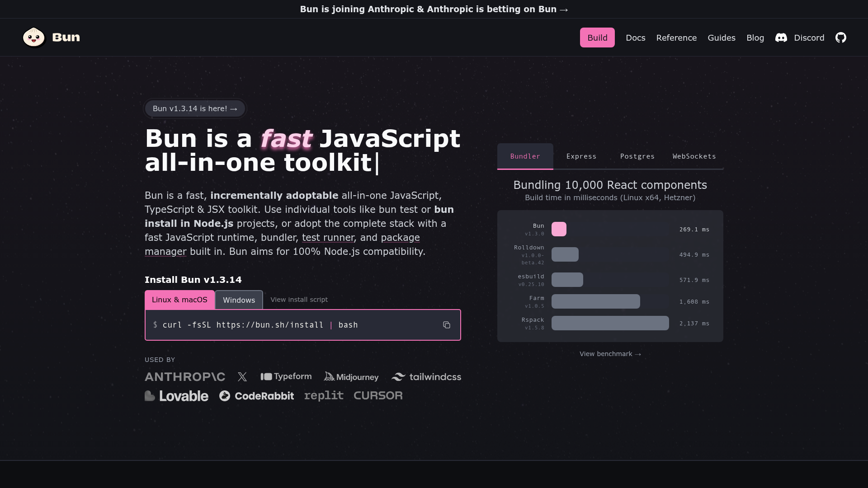Click the Cursor logo

pyautogui.click(x=378, y=396)
